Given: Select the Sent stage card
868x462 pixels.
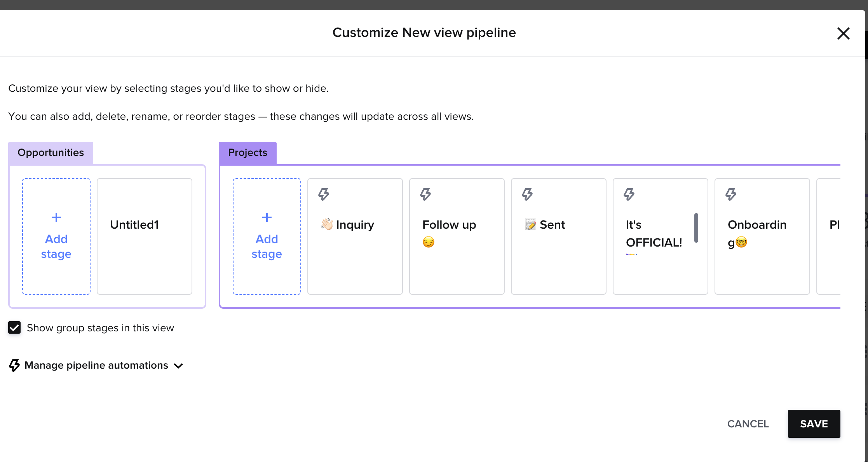Looking at the screenshot, I should tap(559, 236).
